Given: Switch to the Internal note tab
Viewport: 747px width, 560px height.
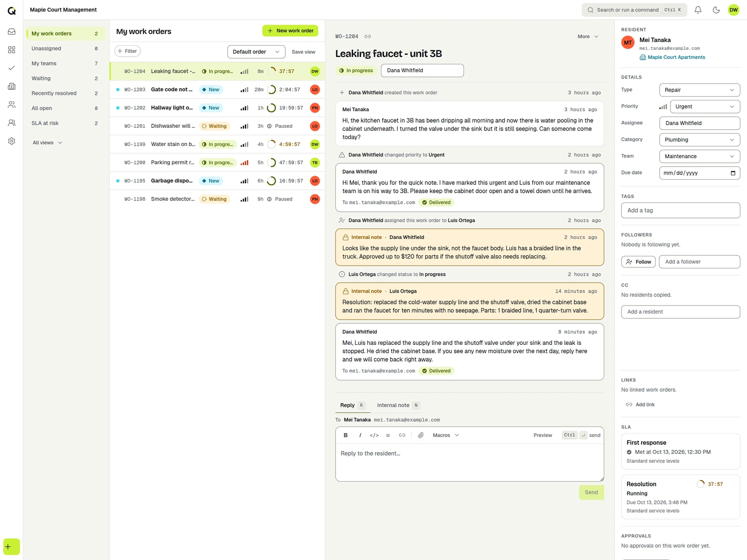Looking at the screenshot, I should (x=398, y=406).
